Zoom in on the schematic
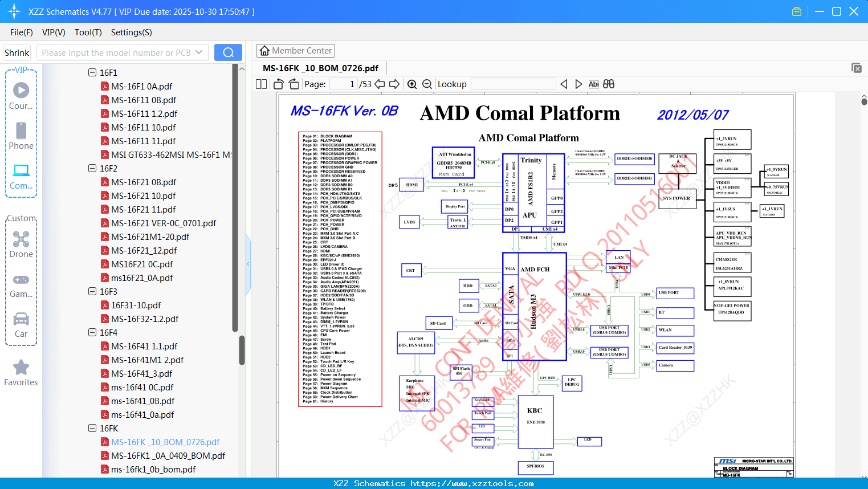The width and height of the screenshot is (868, 489). tap(412, 84)
